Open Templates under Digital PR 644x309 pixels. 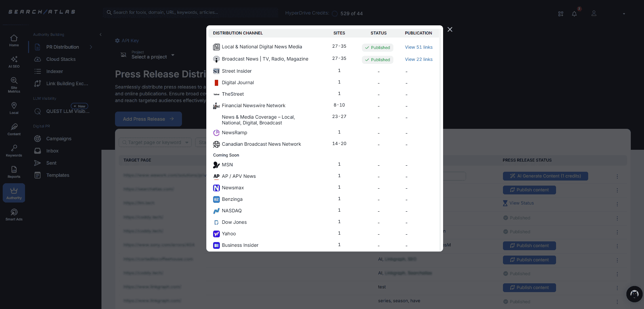pos(57,175)
